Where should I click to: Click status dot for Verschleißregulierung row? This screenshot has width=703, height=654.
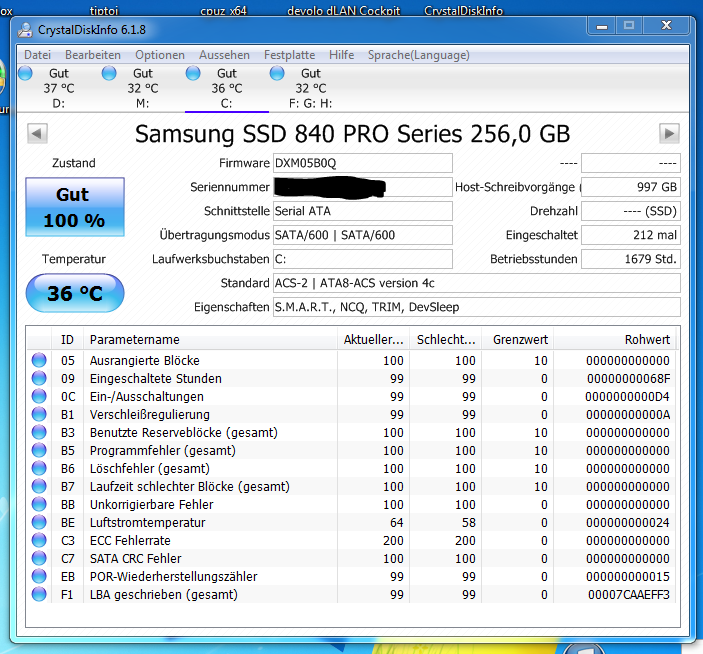click(39, 414)
